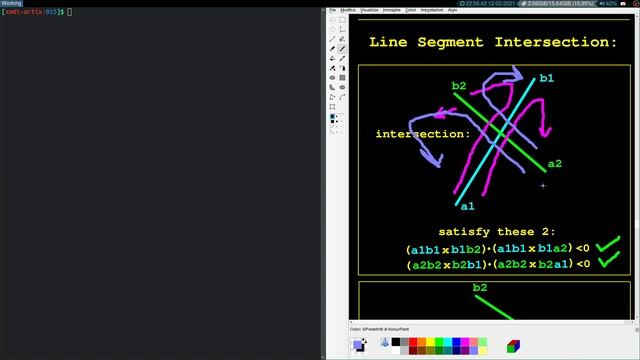Select the Color Picker tool
The height and width of the screenshot is (360, 640).
[x=342, y=58]
